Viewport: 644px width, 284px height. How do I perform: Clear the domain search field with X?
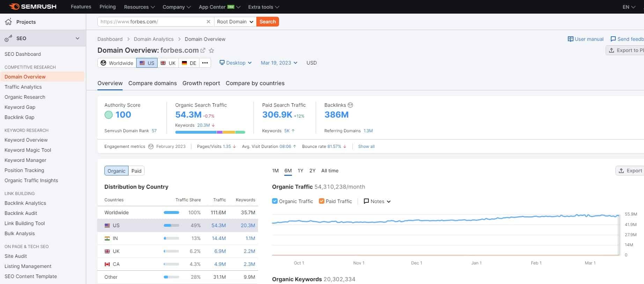208,22
